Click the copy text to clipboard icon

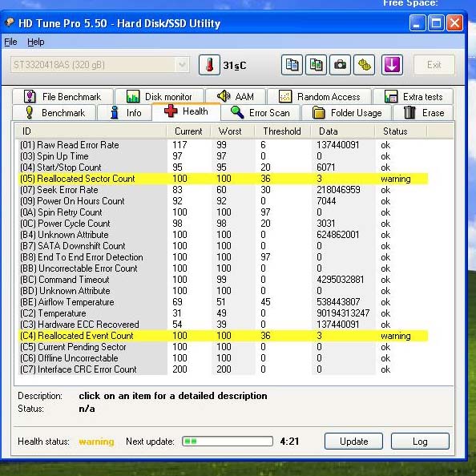[292, 65]
